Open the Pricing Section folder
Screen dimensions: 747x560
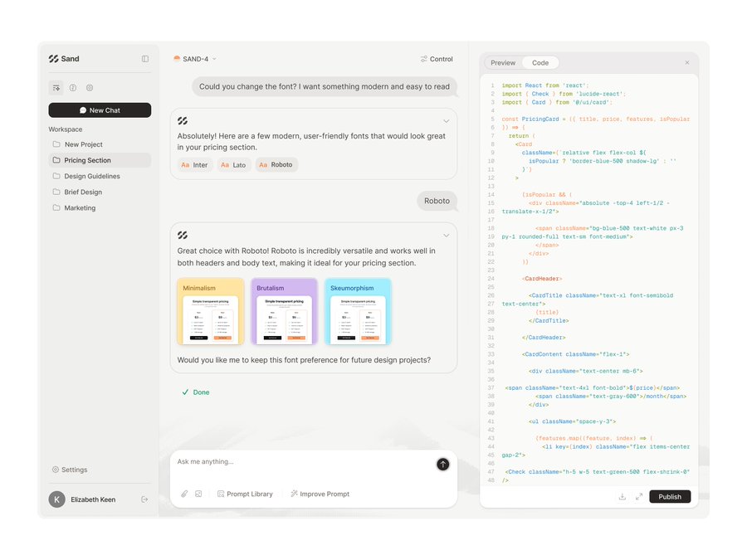[100, 160]
